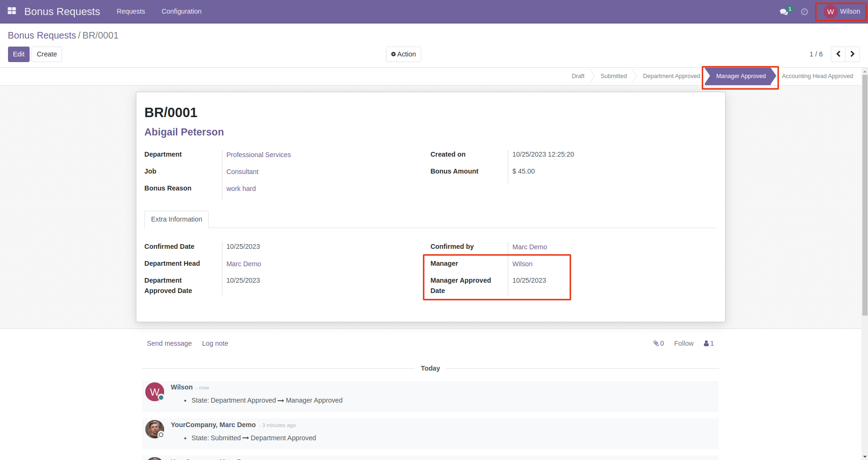Click the Confirmed Date 10/25/2023 value
The height and width of the screenshot is (460, 868).
point(243,246)
